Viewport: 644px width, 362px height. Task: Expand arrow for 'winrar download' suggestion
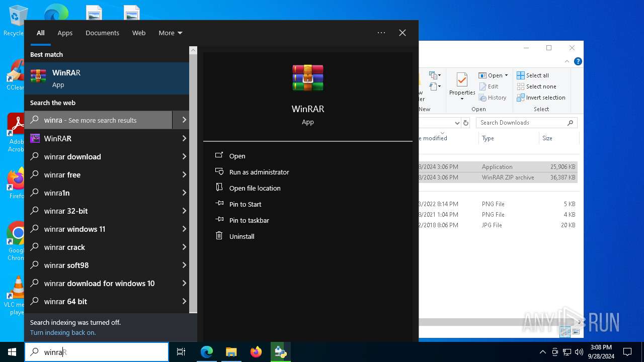tap(184, 156)
